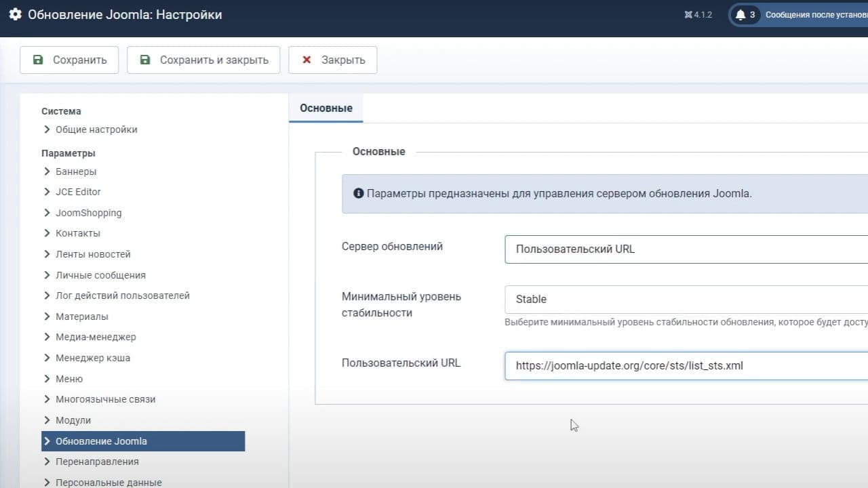The width and height of the screenshot is (868, 488).
Task: Open the Сервер обновлений dropdown
Action: (x=686, y=249)
